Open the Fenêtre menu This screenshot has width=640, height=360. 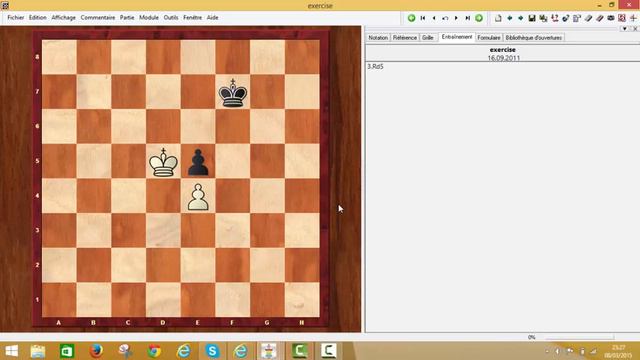coord(193,18)
